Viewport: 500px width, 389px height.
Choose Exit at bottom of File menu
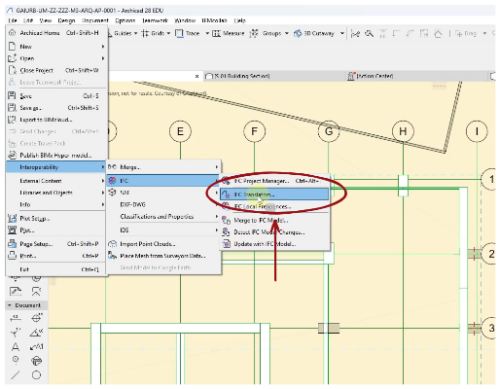point(56,269)
